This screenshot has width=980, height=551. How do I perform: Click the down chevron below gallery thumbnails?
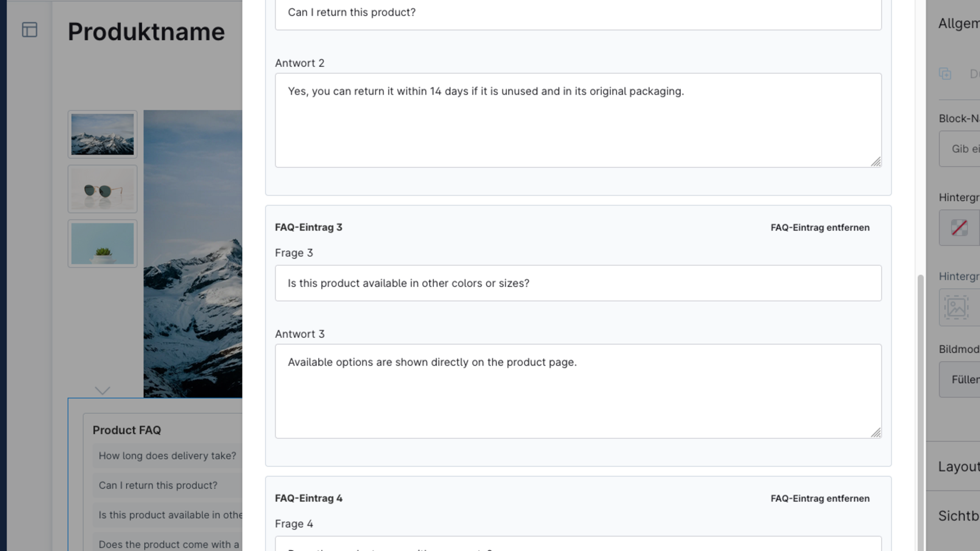(103, 390)
